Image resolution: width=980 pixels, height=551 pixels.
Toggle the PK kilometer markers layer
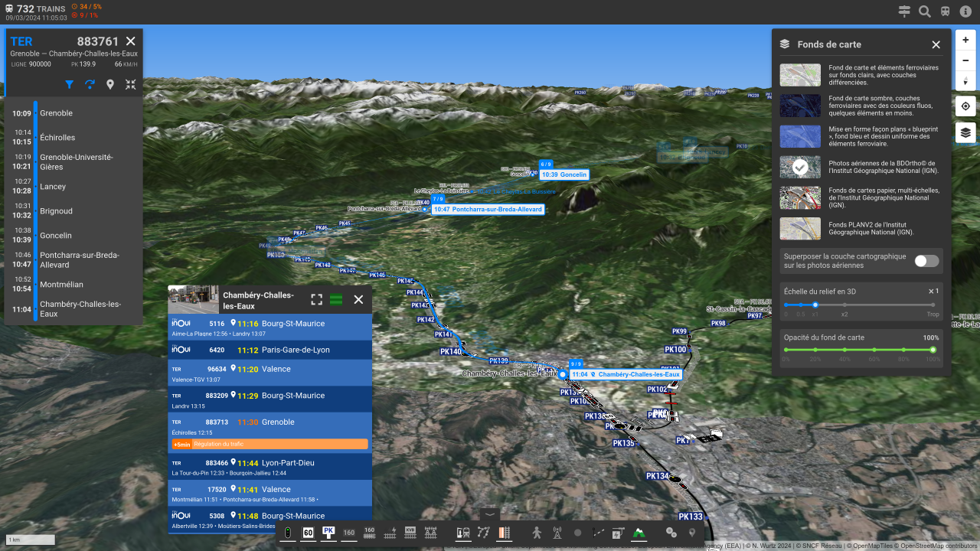coord(328,533)
